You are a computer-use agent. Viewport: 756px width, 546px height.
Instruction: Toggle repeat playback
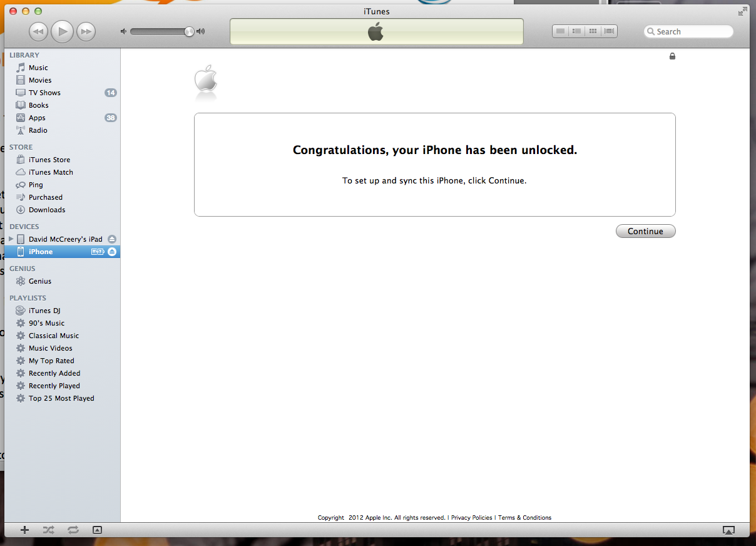coord(73,530)
